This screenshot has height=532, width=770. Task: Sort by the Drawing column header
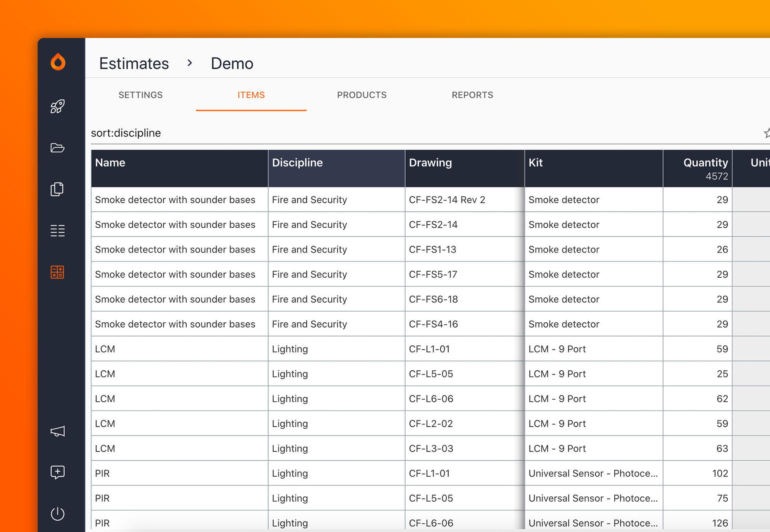465,168
